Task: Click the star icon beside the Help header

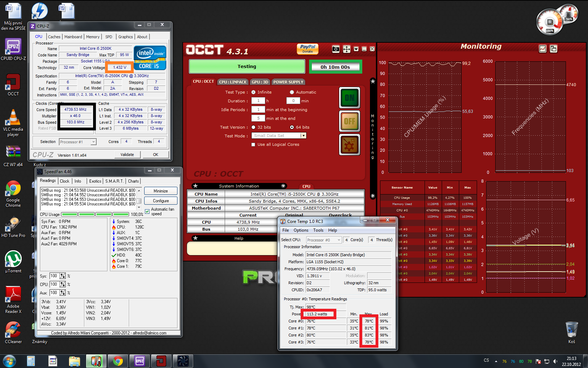Action: click(196, 238)
